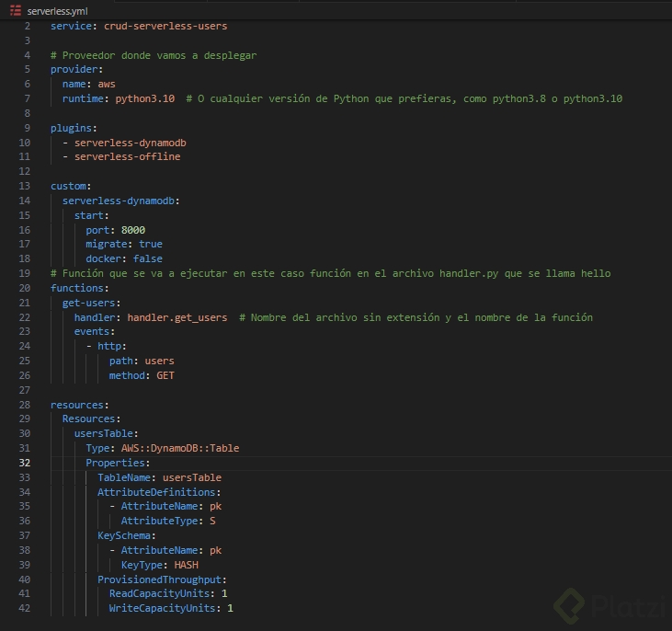
Task: Click the Platzi logo watermark
Action: pos(609,604)
